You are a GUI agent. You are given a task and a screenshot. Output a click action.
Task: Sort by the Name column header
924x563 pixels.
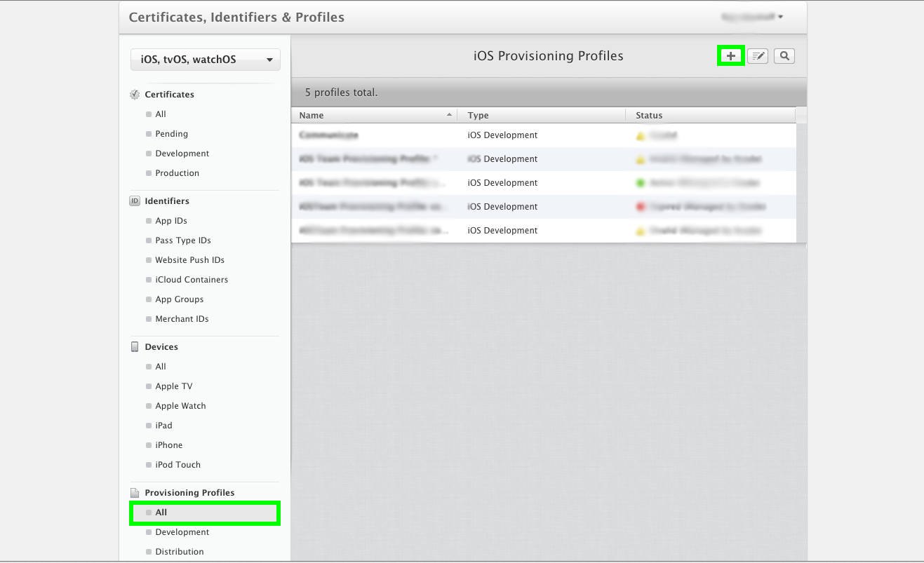click(374, 115)
